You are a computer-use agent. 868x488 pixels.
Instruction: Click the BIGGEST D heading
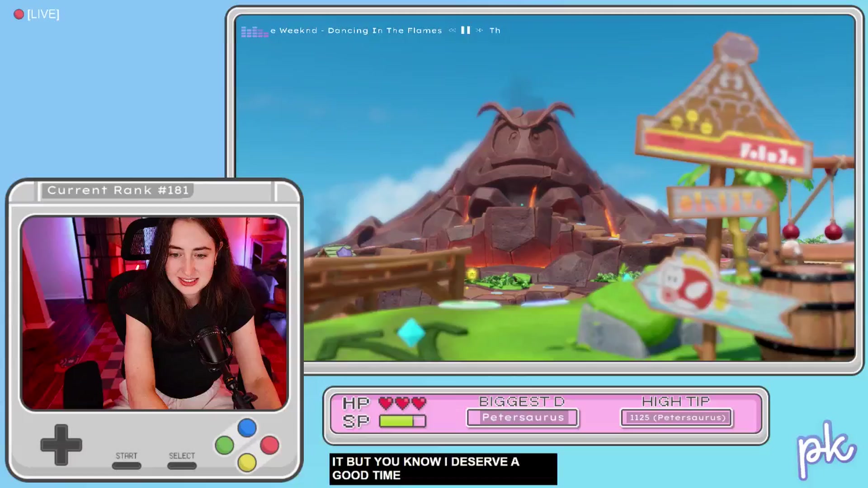click(x=522, y=401)
